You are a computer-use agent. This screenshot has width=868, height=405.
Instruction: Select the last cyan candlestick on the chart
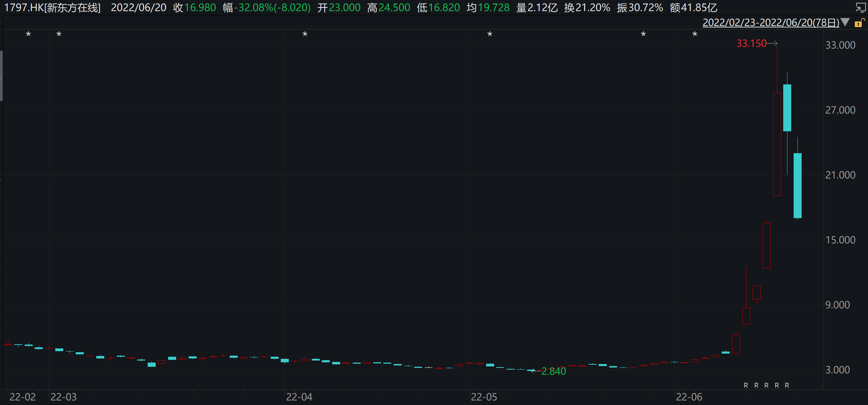pos(797,185)
